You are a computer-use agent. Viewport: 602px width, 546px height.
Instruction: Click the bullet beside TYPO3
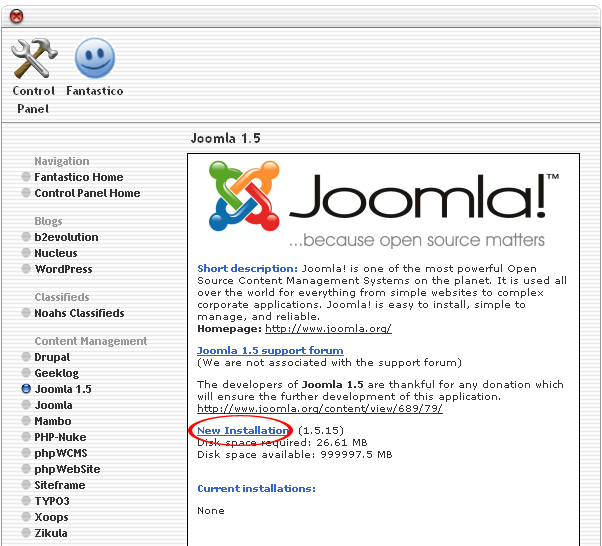26,501
